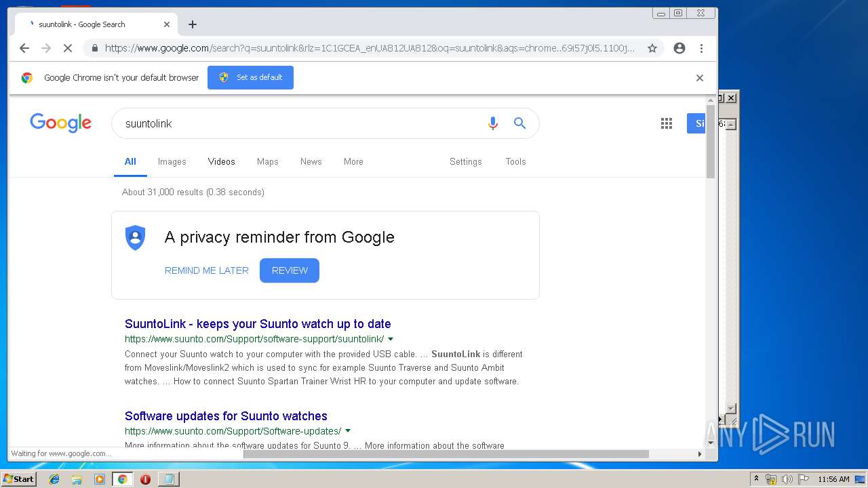Switch to the Images tab

tap(172, 161)
